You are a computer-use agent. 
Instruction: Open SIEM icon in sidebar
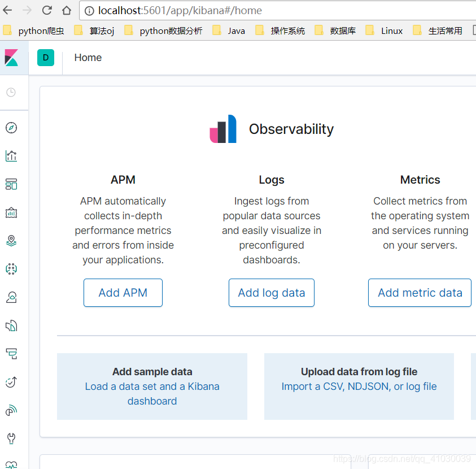[x=11, y=410]
